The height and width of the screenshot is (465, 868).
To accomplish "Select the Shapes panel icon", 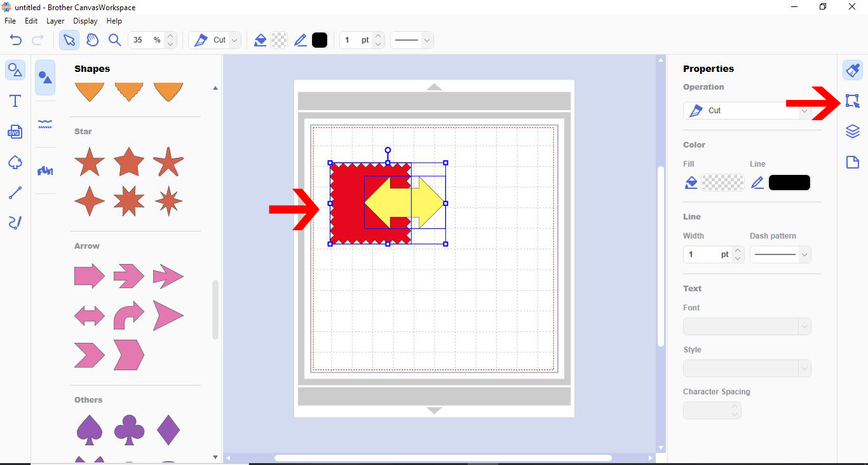I will coord(15,70).
